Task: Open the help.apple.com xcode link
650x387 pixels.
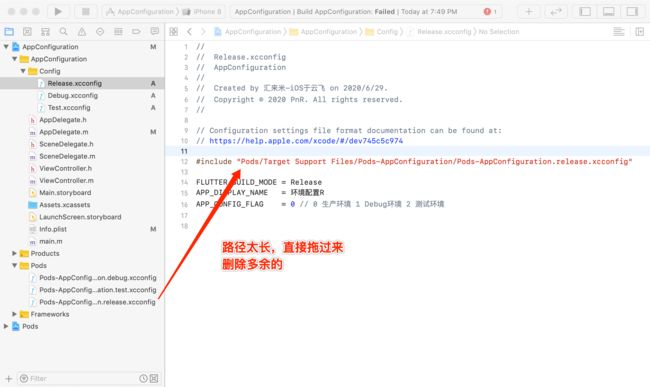Action: [x=306, y=141]
